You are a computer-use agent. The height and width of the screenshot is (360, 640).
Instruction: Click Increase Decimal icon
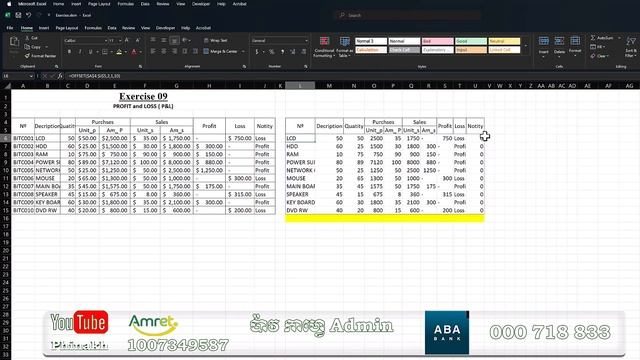click(293, 52)
